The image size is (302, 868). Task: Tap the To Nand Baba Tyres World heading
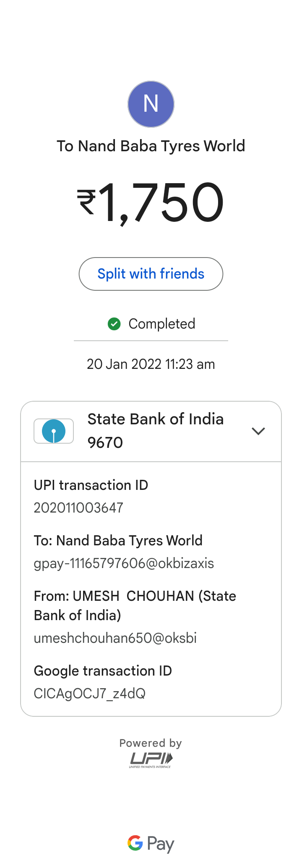[151, 146]
